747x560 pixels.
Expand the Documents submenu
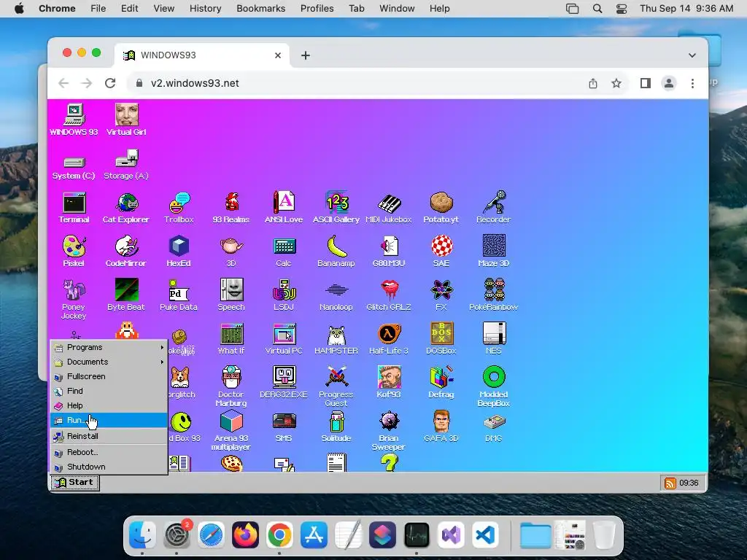pos(109,362)
